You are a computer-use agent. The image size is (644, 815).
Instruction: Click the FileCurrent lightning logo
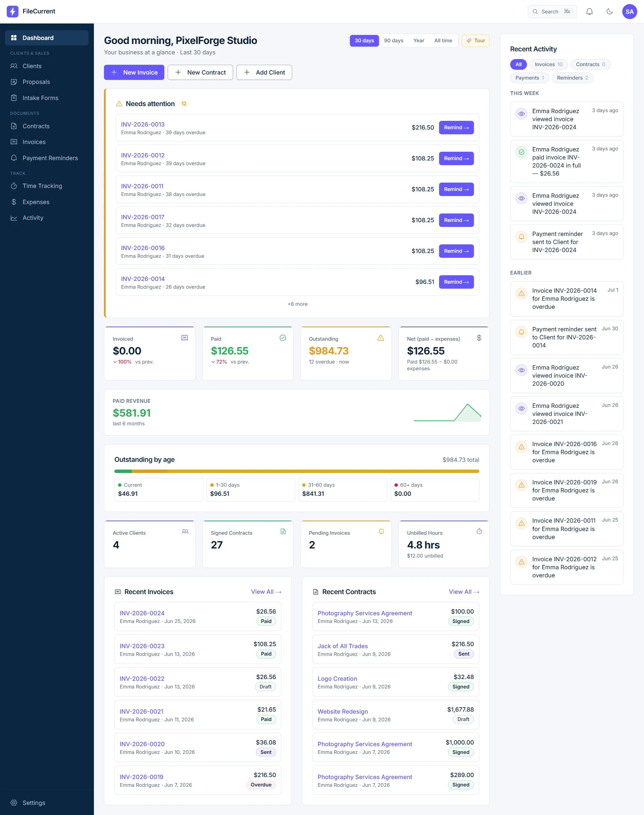click(x=12, y=11)
